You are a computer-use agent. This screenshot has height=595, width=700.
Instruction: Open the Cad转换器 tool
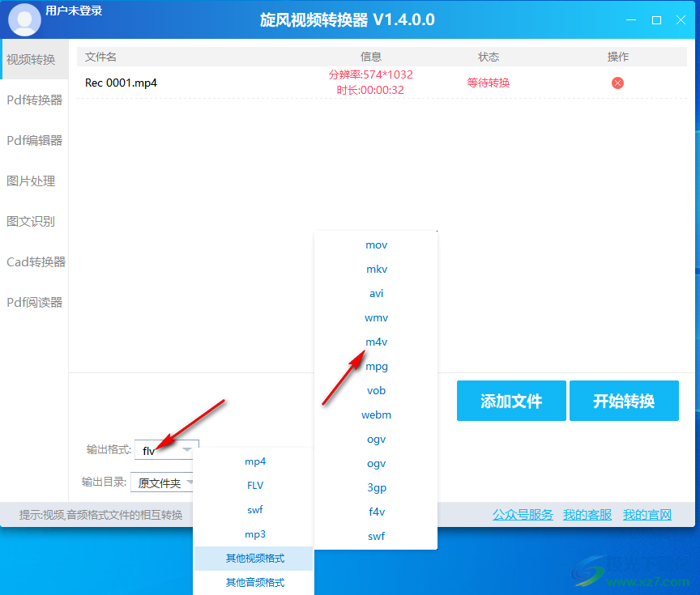coord(32,261)
